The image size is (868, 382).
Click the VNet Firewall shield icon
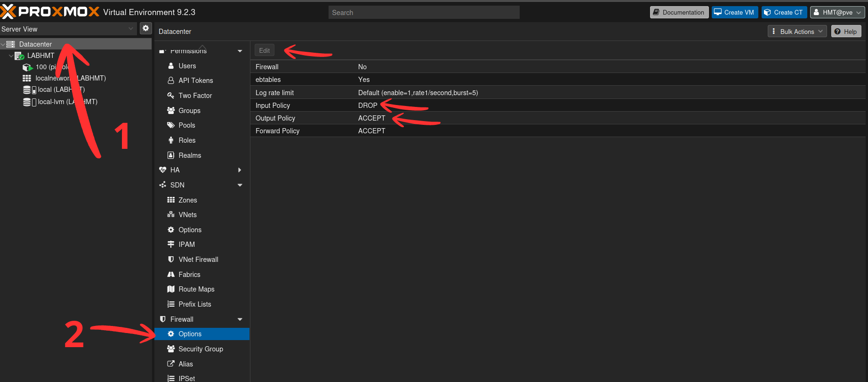(x=171, y=260)
